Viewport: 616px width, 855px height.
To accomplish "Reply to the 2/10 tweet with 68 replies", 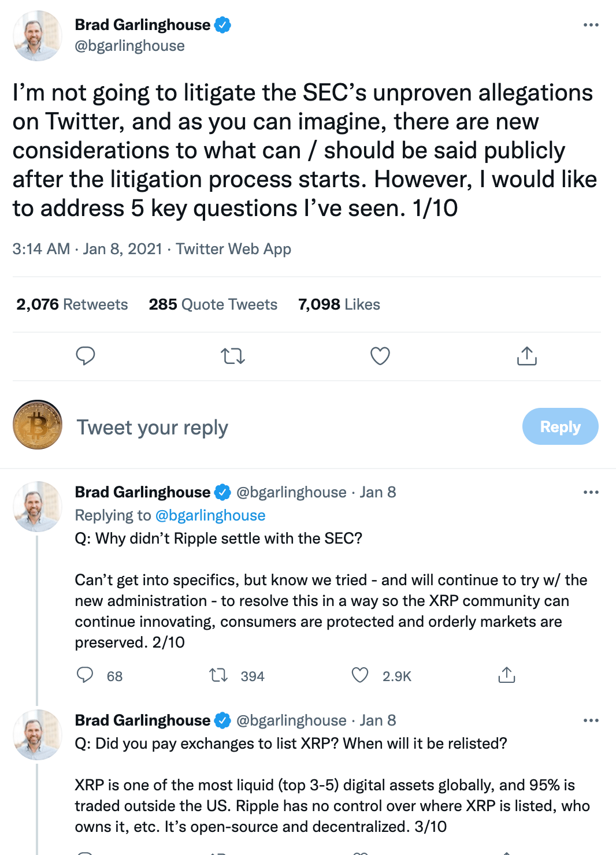I will click(86, 675).
